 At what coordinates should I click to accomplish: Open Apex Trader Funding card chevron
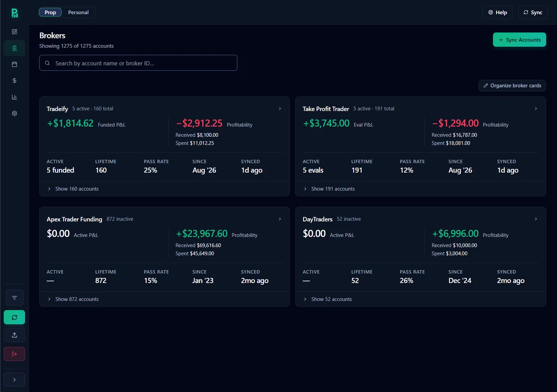pos(280,219)
